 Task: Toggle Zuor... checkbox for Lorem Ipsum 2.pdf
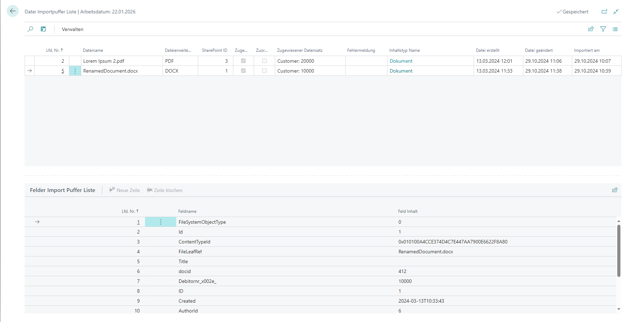(264, 61)
